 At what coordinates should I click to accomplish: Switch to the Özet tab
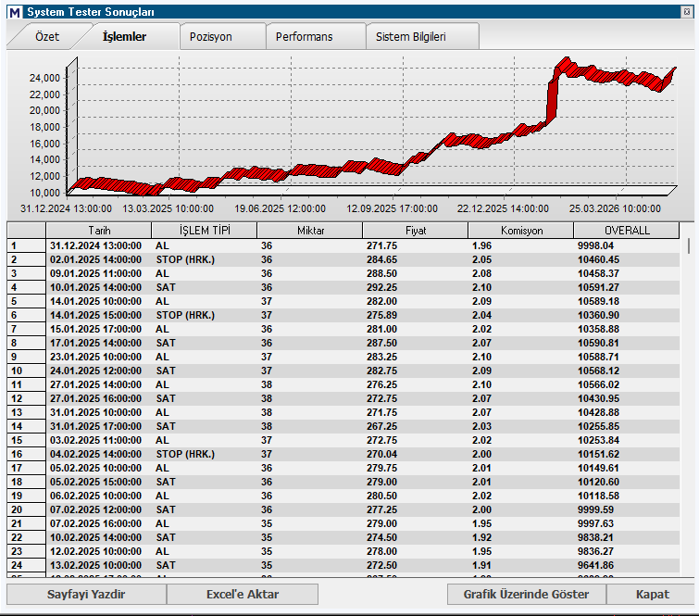[x=47, y=36]
